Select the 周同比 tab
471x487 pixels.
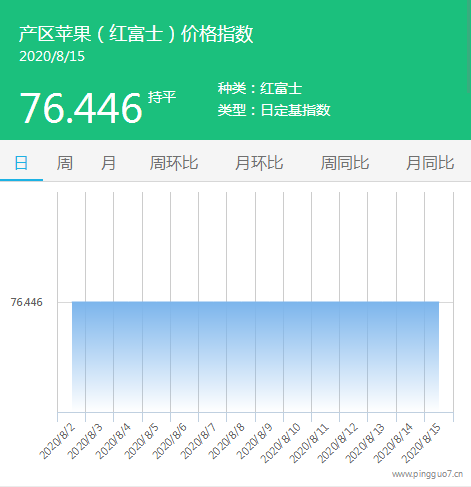click(x=345, y=163)
